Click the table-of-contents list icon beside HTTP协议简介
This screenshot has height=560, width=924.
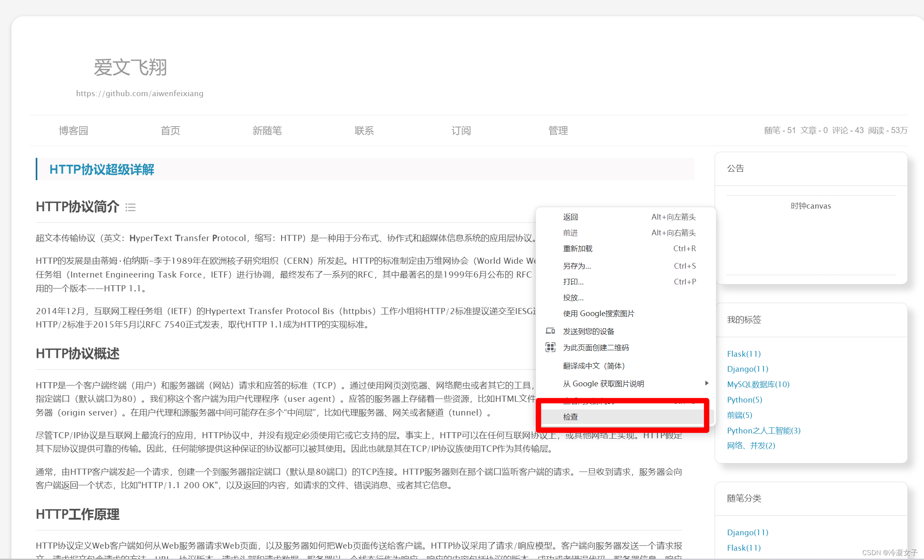130,207
